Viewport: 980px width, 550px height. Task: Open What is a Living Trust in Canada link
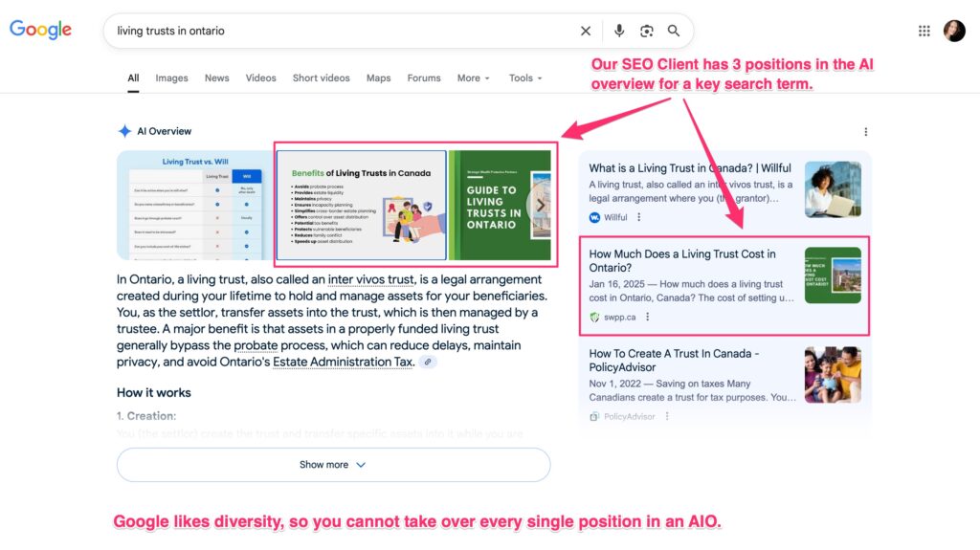(x=690, y=168)
